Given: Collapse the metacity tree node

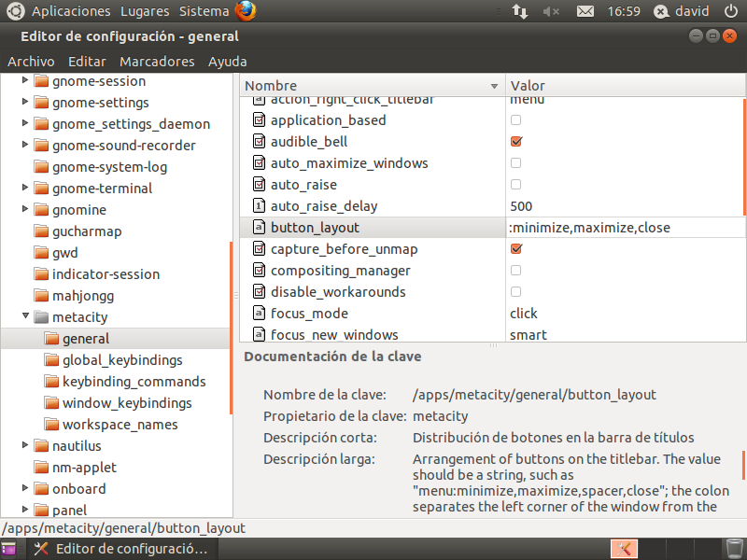Looking at the screenshot, I should [25, 315].
